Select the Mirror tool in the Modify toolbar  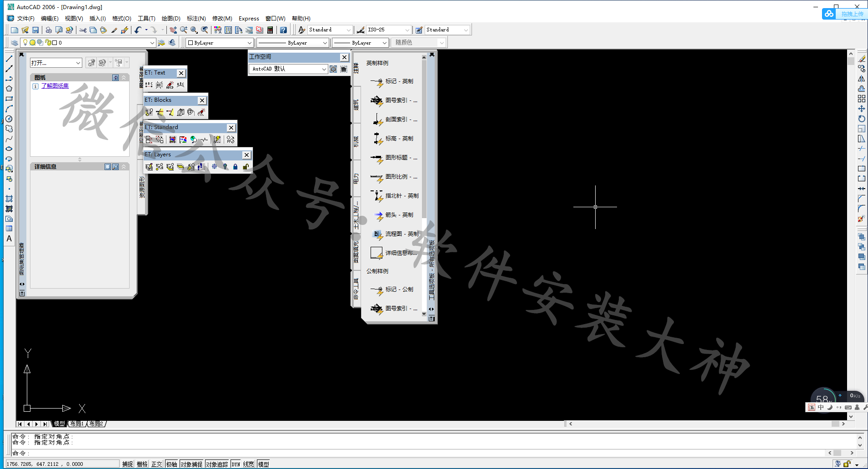pos(862,79)
